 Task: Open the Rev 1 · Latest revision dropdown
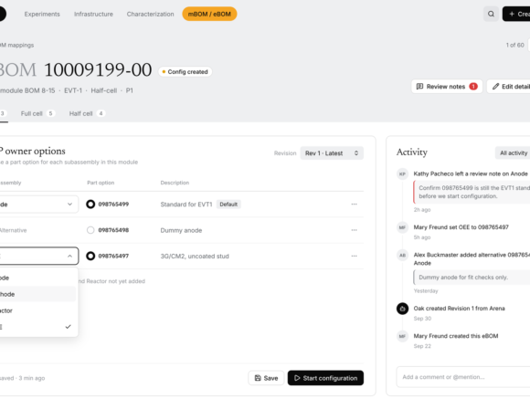click(x=332, y=153)
